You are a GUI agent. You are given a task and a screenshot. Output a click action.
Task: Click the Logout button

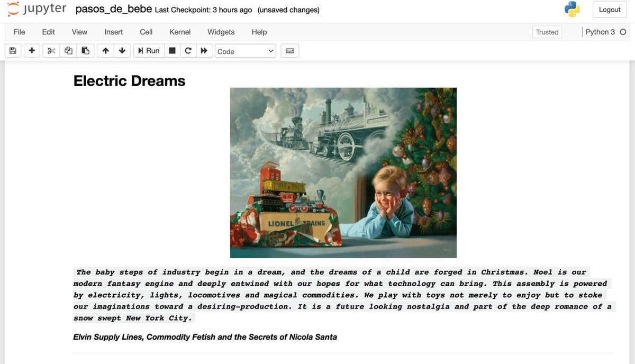[x=610, y=10]
